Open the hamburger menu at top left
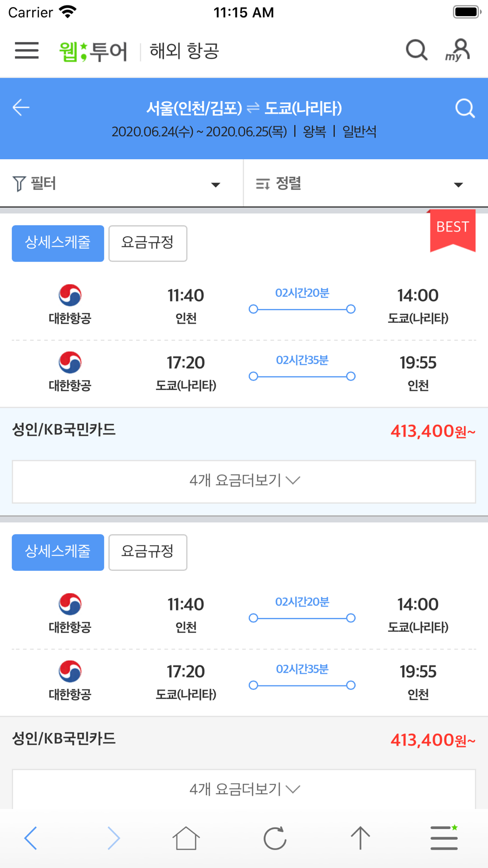The image size is (488, 868). [x=27, y=50]
